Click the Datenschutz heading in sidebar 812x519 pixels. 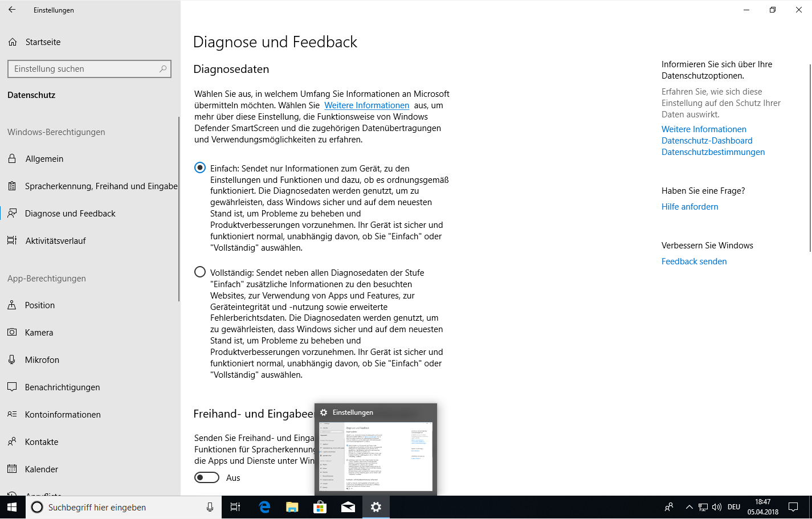[31, 95]
